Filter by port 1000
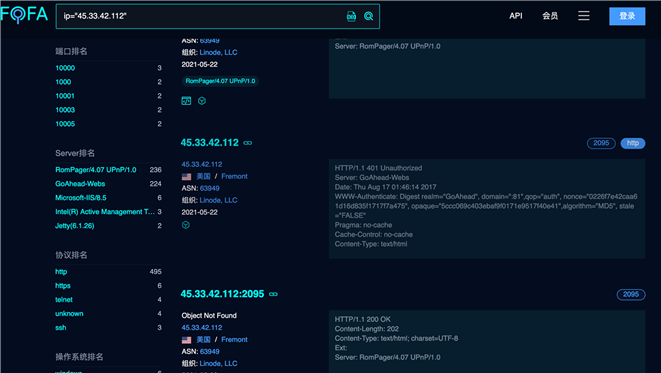The width and height of the screenshot is (661, 373). (63, 82)
